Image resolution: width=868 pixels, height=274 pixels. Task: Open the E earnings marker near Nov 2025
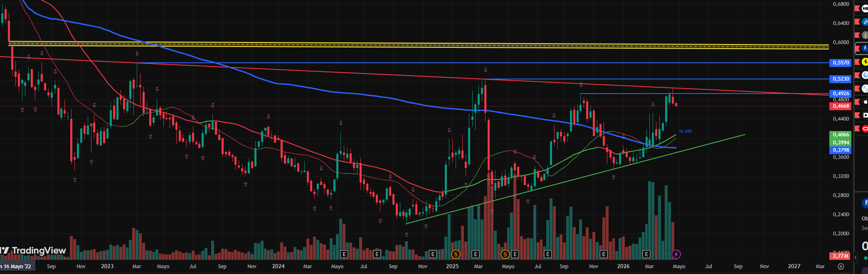604,254
